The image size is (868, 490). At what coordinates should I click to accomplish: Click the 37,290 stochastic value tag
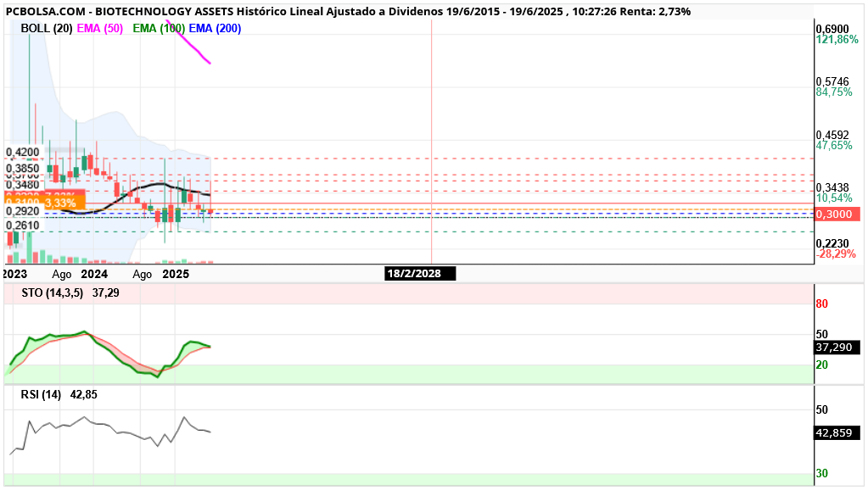837,348
